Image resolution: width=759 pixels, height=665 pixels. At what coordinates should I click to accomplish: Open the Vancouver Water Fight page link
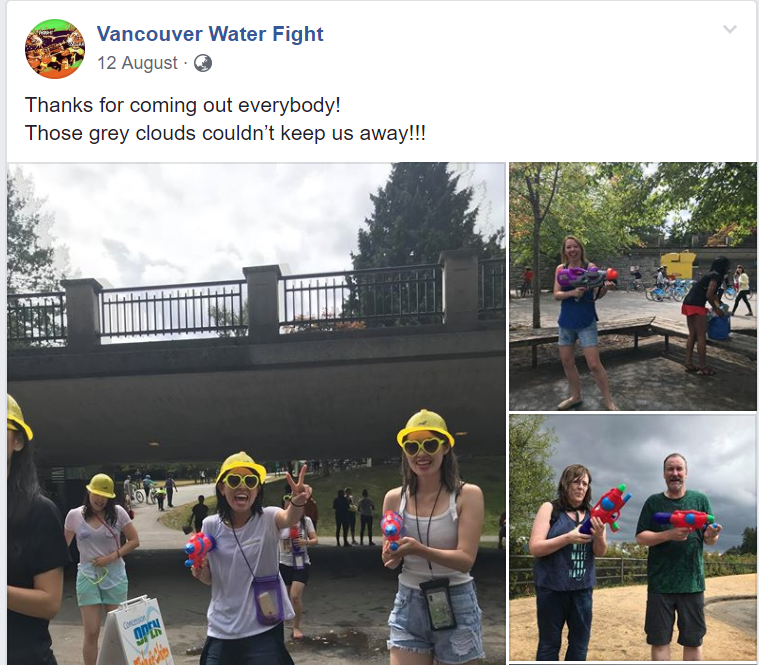click(x=210, y=34)
